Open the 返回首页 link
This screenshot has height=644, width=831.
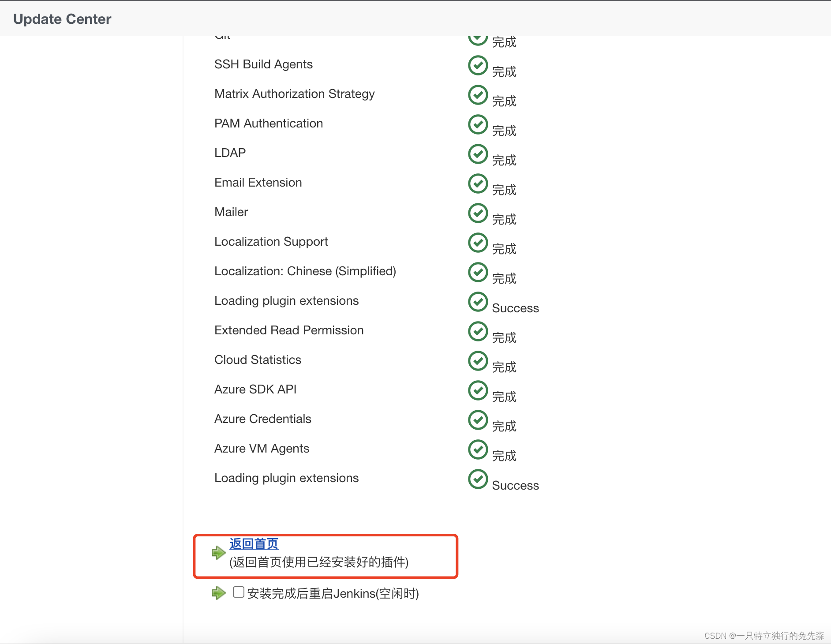[254, 543]
